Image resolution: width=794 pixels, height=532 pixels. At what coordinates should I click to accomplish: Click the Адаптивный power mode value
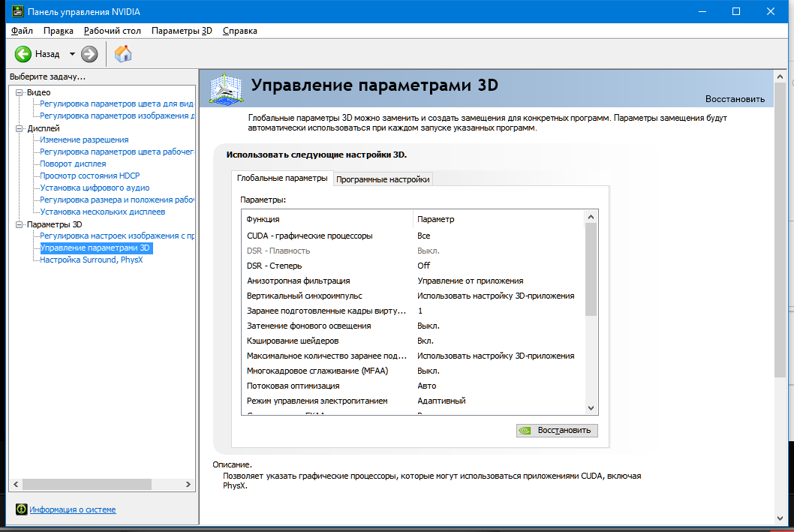441,401
